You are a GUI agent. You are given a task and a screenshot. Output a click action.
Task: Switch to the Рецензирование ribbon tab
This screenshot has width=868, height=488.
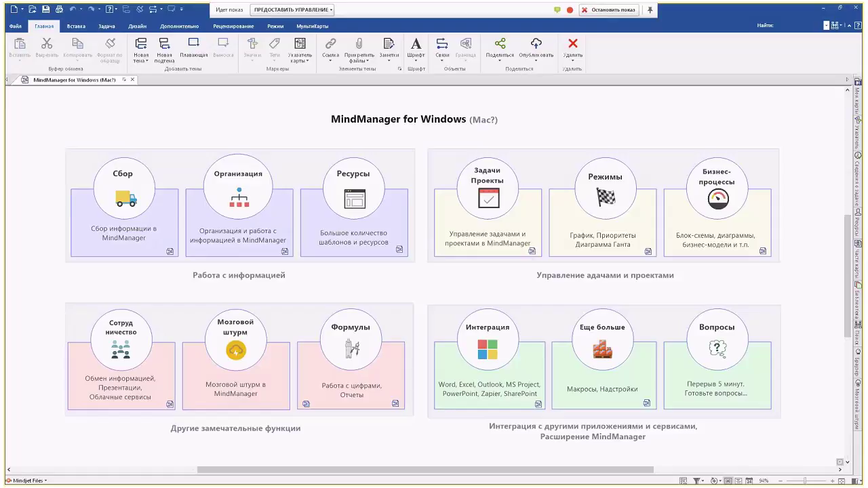pos(234,26)
